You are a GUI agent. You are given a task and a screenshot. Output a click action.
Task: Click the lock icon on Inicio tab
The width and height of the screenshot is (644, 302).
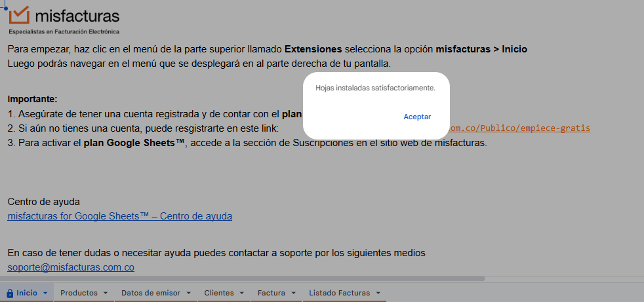[x=10, y=293]
